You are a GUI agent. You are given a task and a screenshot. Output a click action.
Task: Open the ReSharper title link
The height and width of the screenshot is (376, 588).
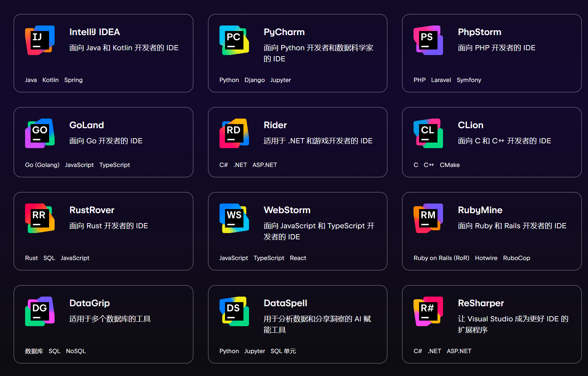(481, 303)
